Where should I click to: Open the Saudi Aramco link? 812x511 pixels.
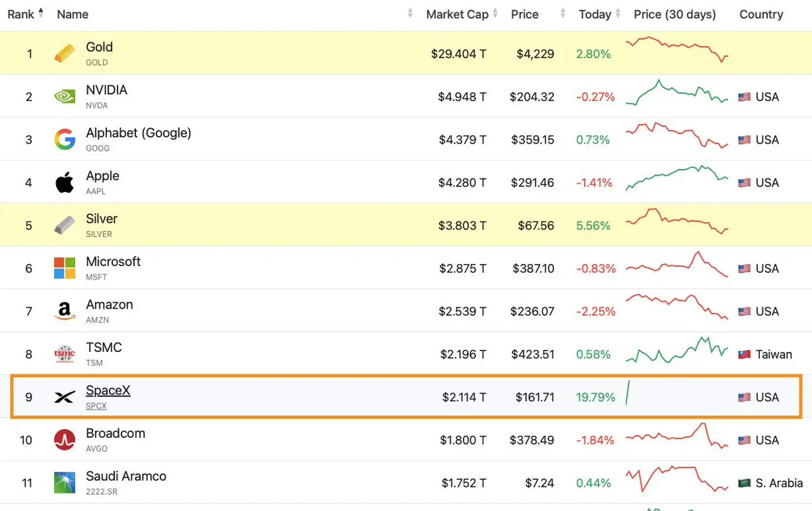tap(126, 476)
